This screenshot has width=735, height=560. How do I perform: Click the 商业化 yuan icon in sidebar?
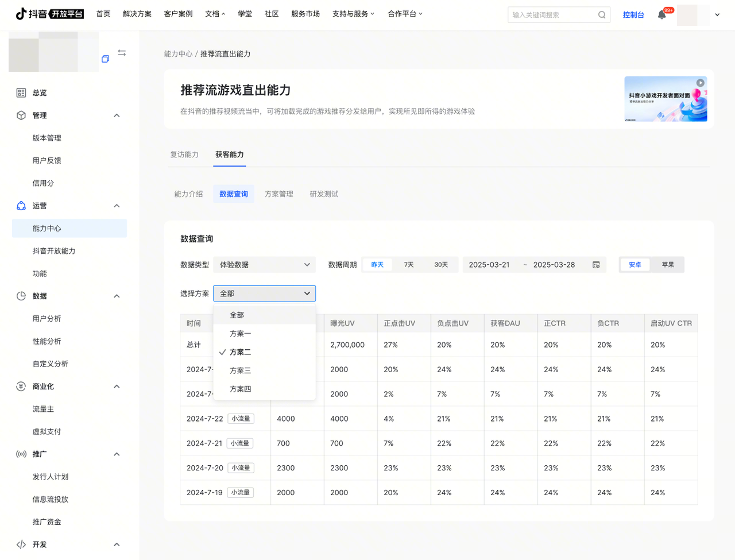pyautogui.click(x=21, y=387)
